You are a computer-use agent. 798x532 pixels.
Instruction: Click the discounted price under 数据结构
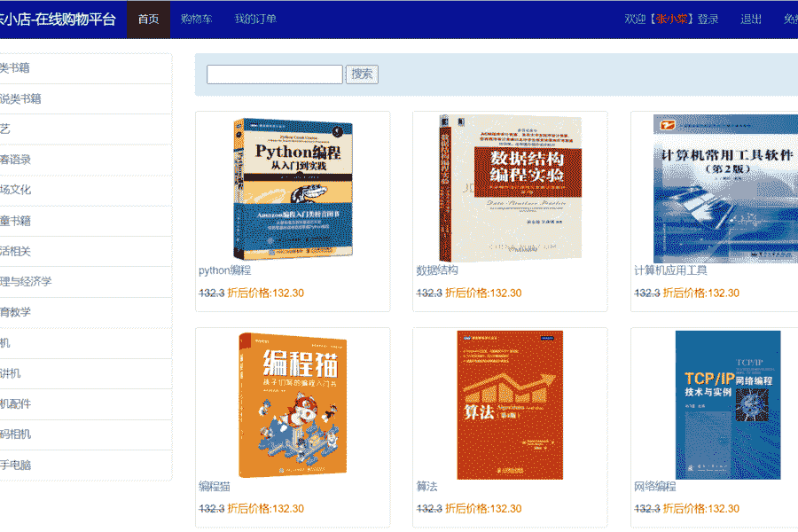tap(483, 293)
